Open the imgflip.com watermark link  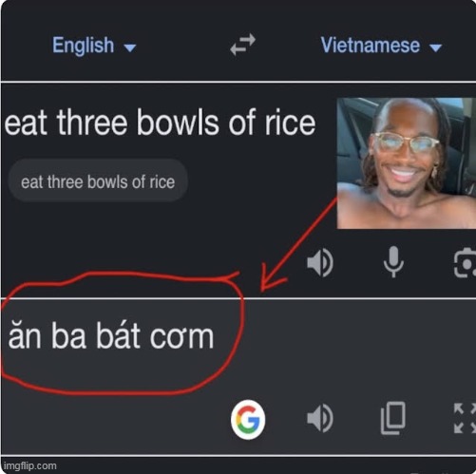(30, 465)
